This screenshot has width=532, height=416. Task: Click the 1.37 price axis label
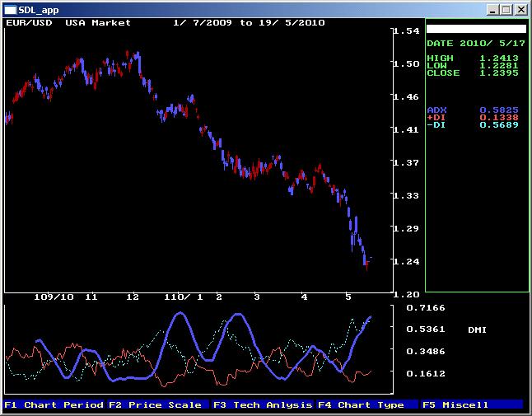pos(406,162)
